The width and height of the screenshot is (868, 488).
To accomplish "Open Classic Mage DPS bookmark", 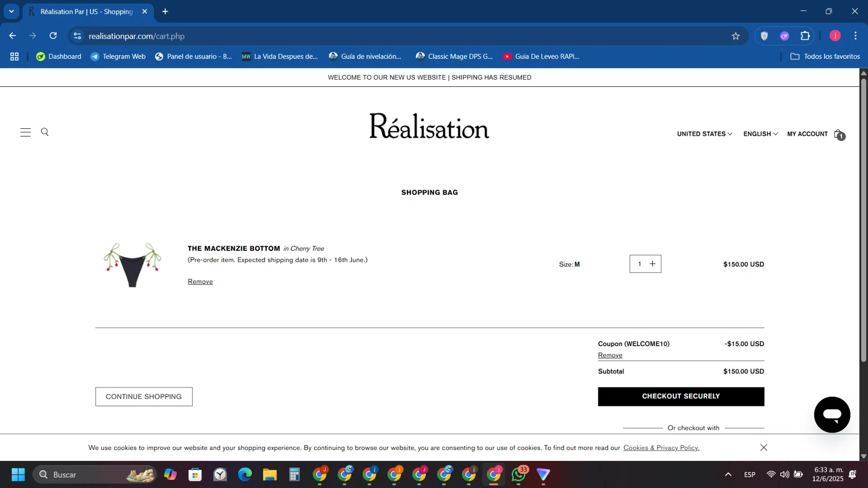I will 454,57.
